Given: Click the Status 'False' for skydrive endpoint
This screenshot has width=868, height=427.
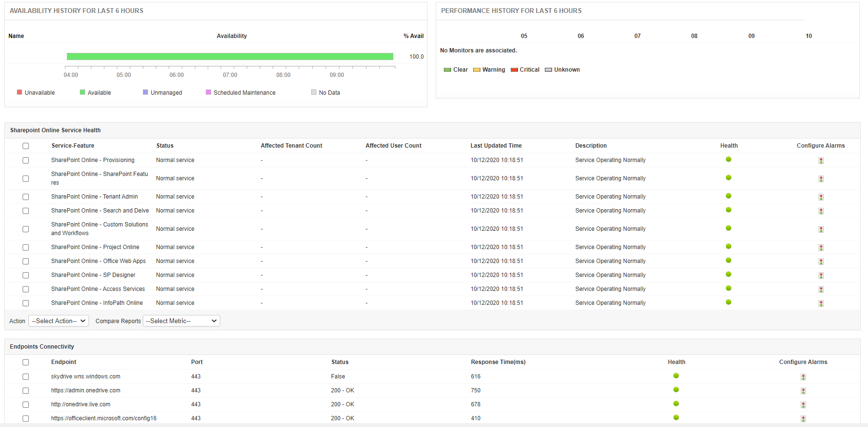Looking at the screenshot, I should coord(338,377).
